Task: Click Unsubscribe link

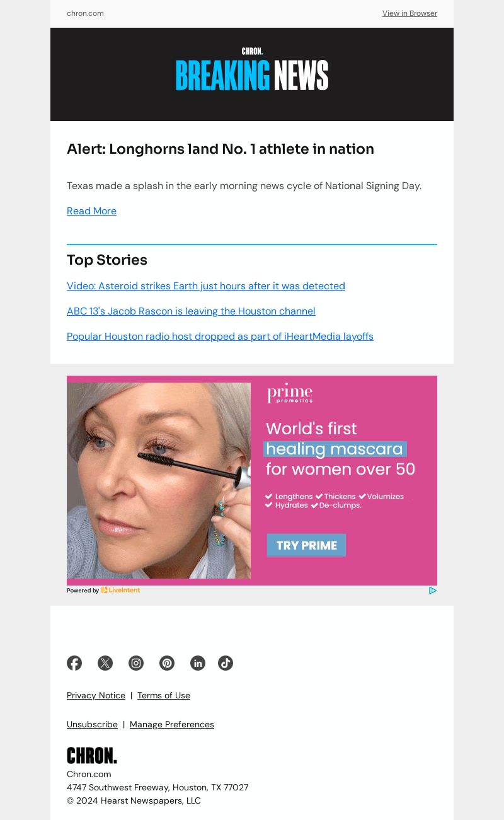Action: click(x=92, y=724)
